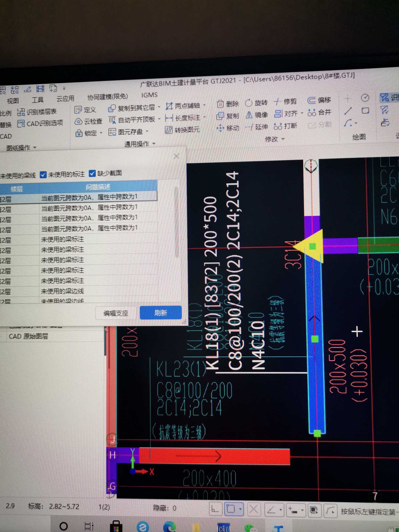Open WeChat from taskbar
Image resolution: width=399 pixels, height=532 pixels.
pos(250,528)
